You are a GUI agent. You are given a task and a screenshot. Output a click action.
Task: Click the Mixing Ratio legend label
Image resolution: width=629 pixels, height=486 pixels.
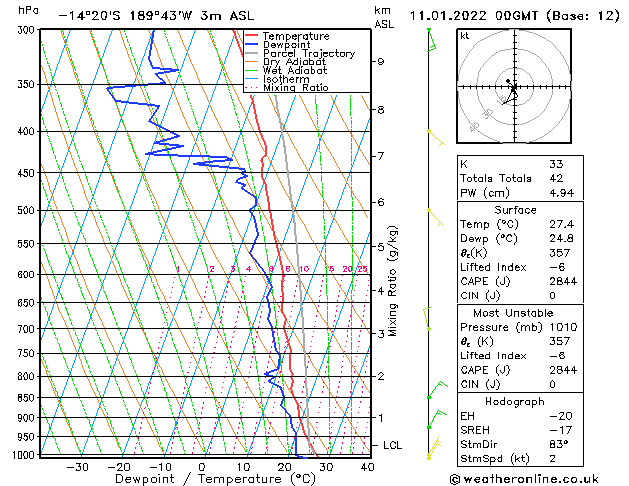point(296,88)
